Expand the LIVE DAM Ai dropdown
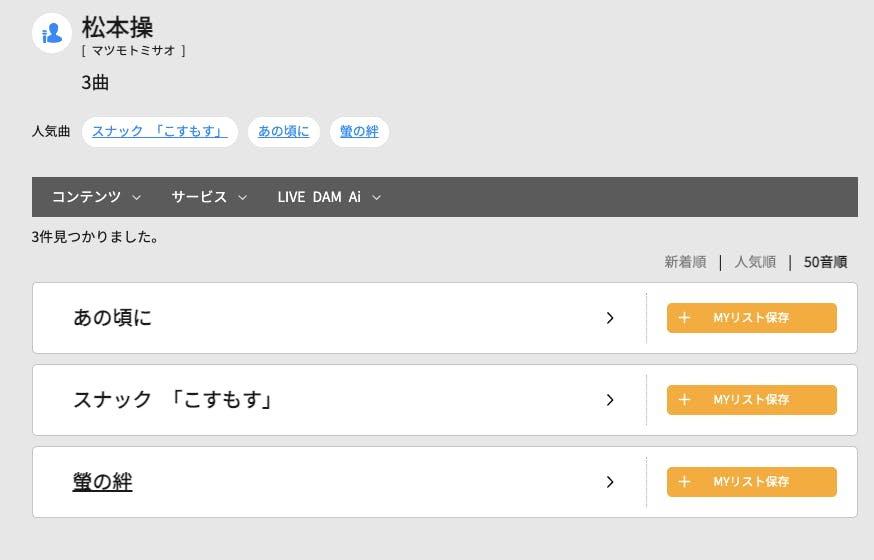 [x=329, y=197]
